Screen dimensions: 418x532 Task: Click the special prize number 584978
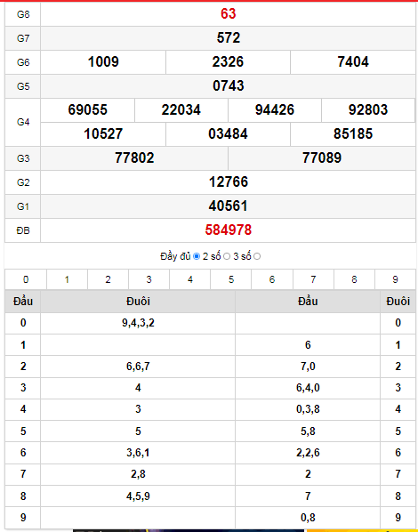[x=229, y=230]
